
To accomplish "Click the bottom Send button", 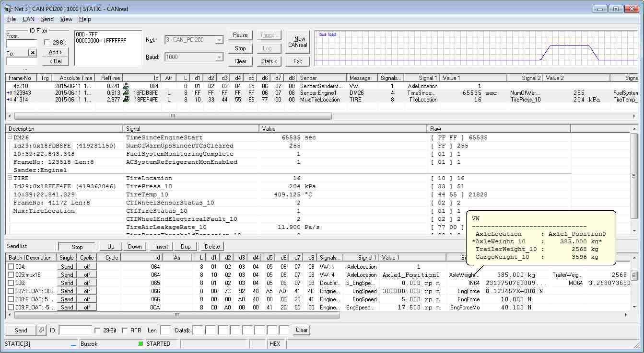I will click(x=21, y=330).
